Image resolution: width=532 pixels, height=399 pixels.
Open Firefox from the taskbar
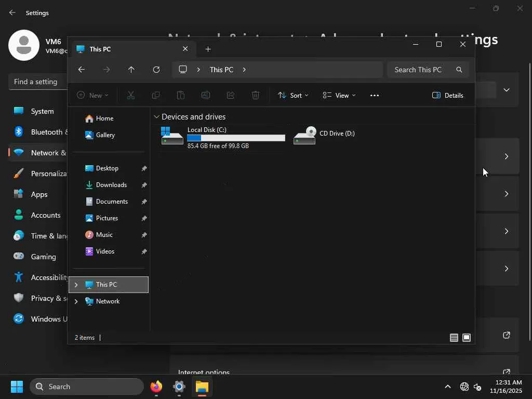tap(156, 387)
